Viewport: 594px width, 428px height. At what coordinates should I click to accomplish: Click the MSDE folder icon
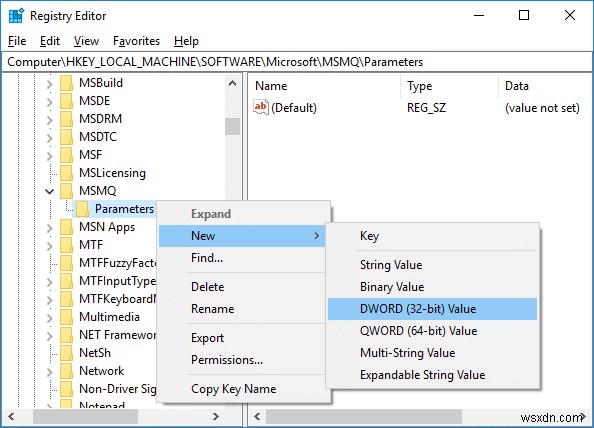[66, 101]
